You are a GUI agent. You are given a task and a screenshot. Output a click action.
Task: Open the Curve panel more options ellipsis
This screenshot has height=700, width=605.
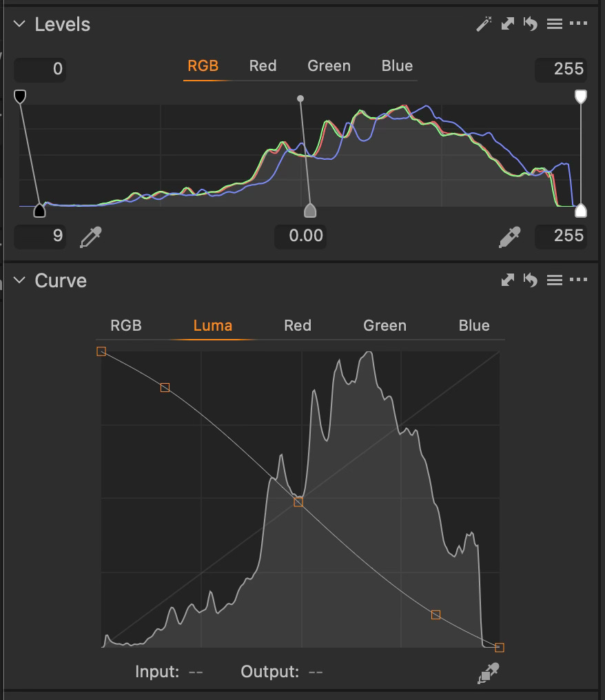tap(579, 280)
